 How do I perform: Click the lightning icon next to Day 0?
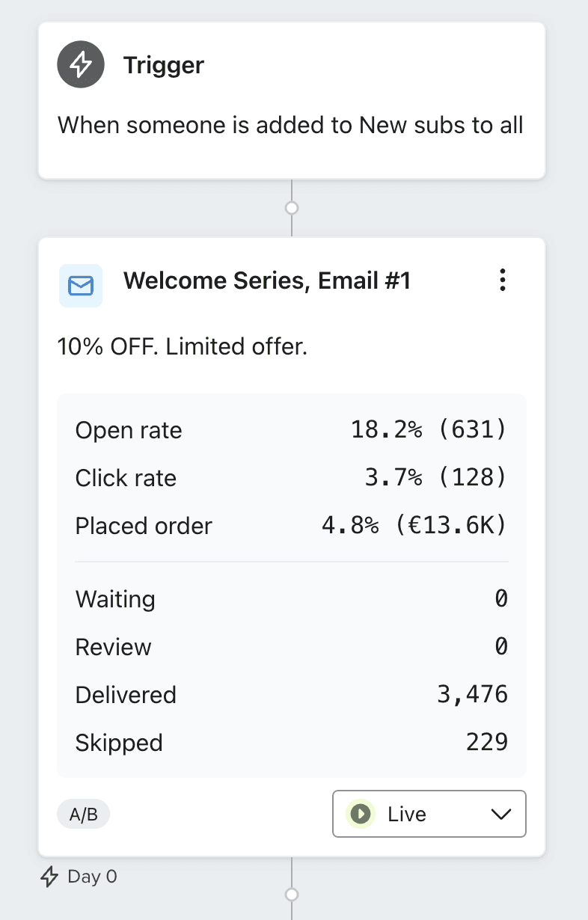[49, 877]
